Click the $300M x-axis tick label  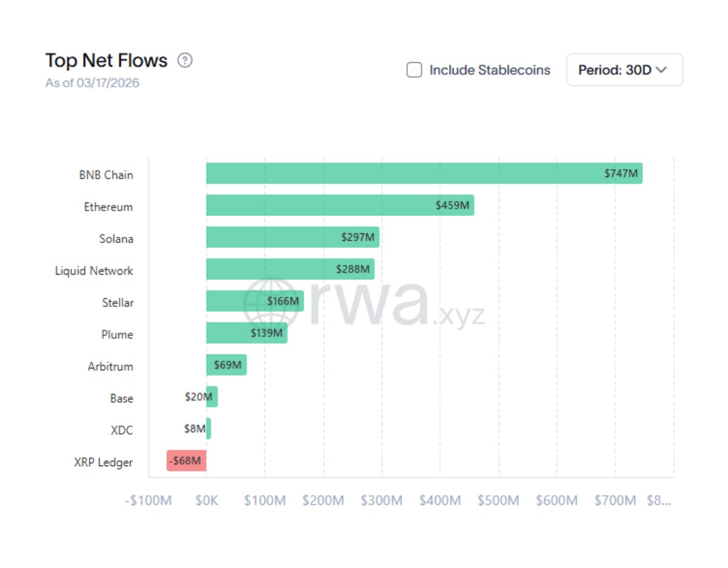[x=382, y=501]
